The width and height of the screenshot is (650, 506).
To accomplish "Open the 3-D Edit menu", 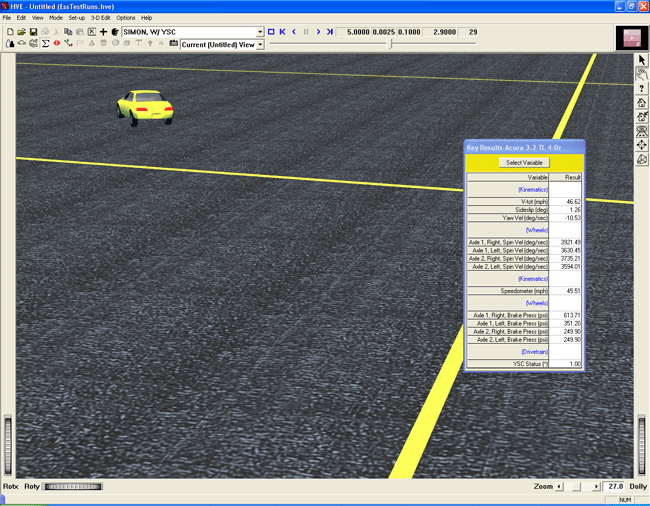I will click(x=101, y=18).
